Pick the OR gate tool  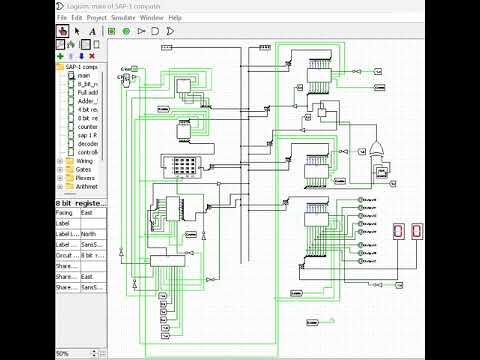pyautogui.click(x=170, y=31)
